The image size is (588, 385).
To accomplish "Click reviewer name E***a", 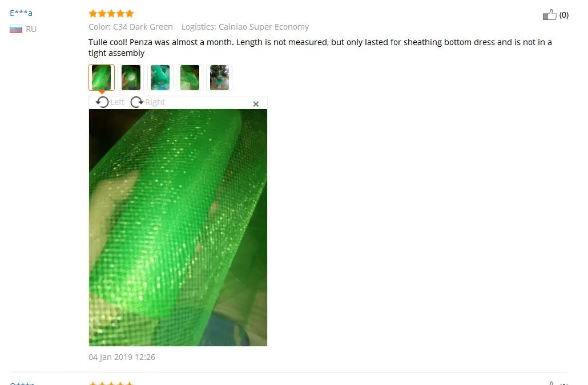I will 21,13.
